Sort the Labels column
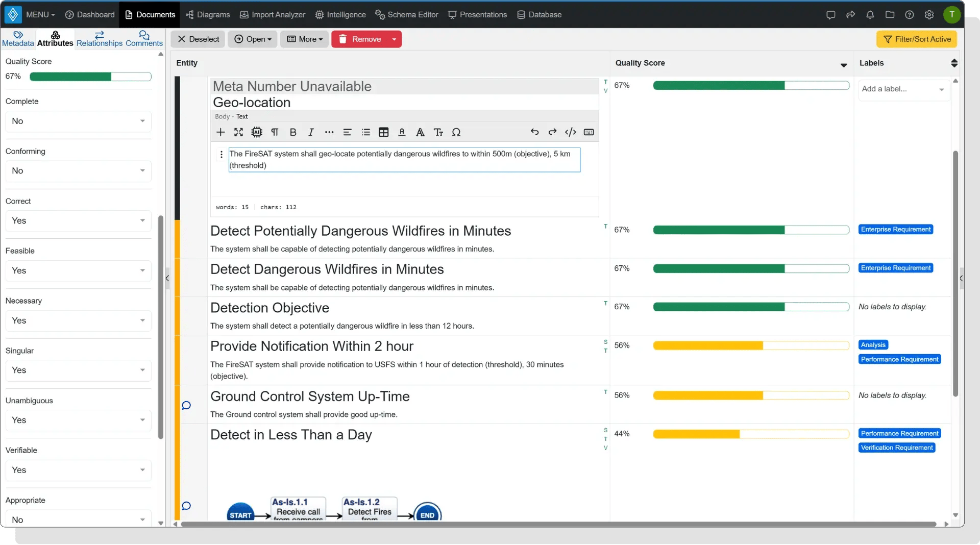 [x=954, y=63]
